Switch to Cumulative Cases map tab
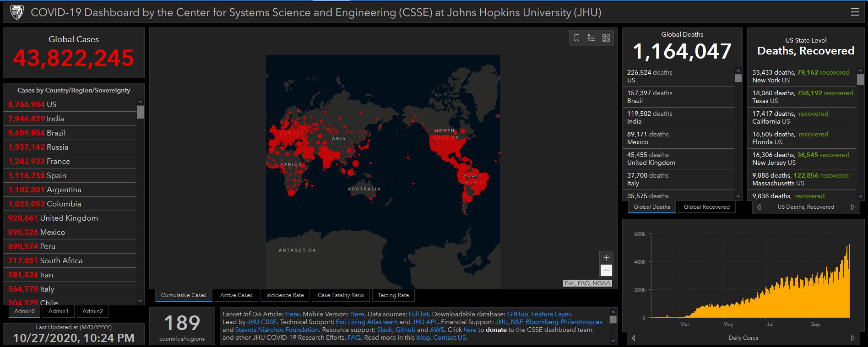 [x=184, y=295]
